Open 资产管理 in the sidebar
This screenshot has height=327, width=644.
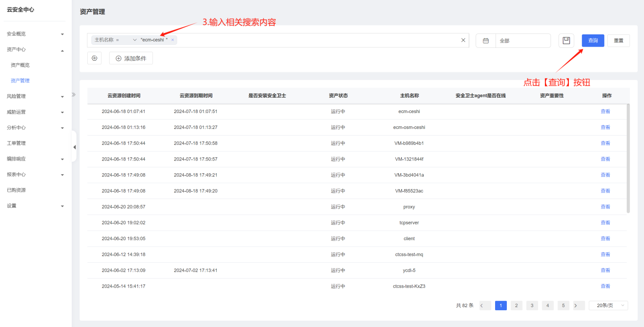click(20, 81)
